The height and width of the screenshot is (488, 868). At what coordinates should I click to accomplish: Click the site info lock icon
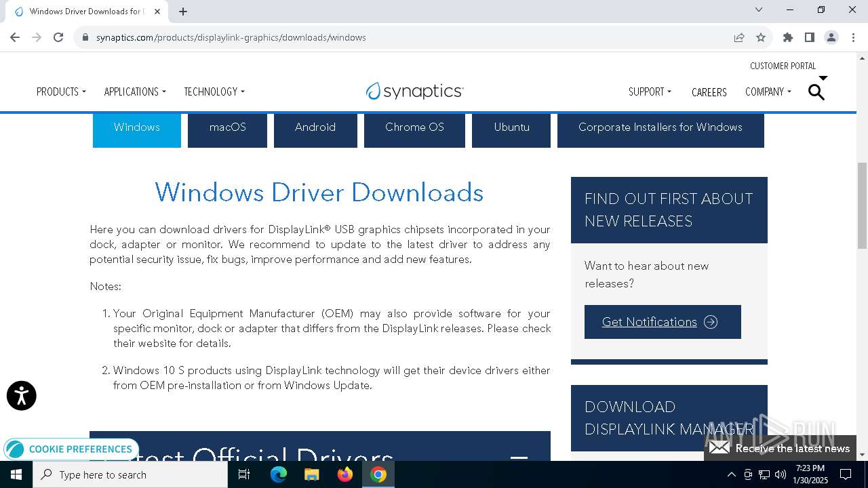point(85,37)
